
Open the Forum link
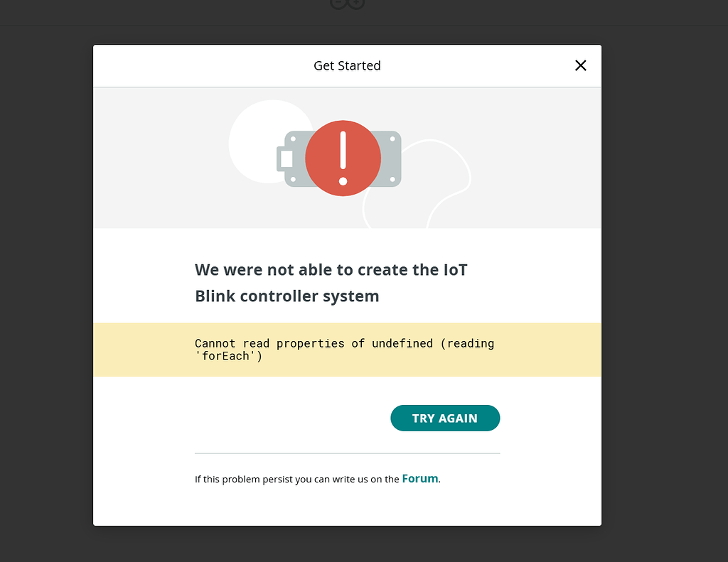point(419,478)
